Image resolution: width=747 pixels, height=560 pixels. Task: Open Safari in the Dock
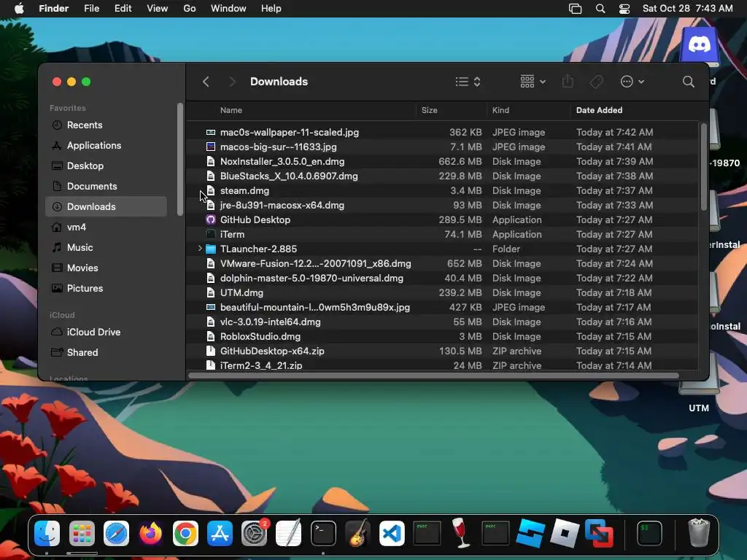(116, 533)
